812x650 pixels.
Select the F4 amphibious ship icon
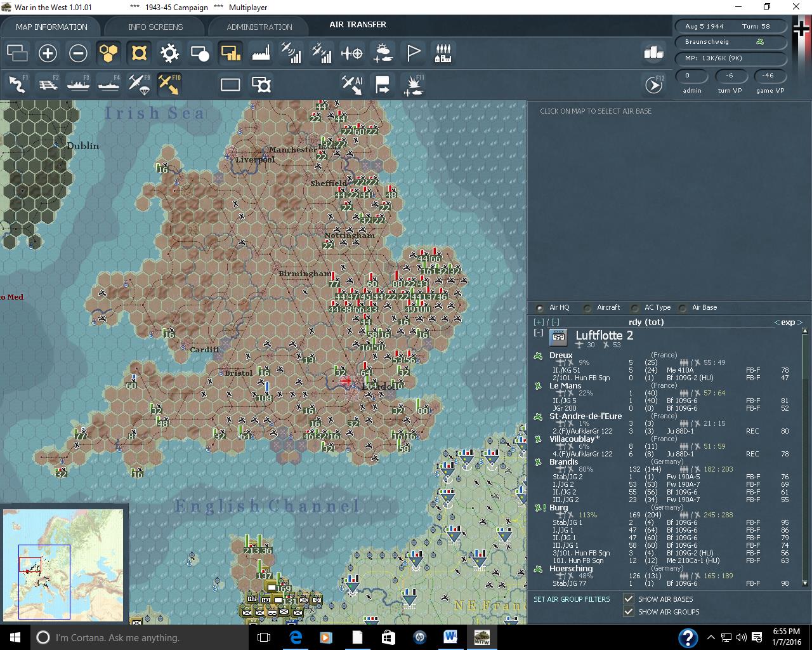click(x=108, y=84)
